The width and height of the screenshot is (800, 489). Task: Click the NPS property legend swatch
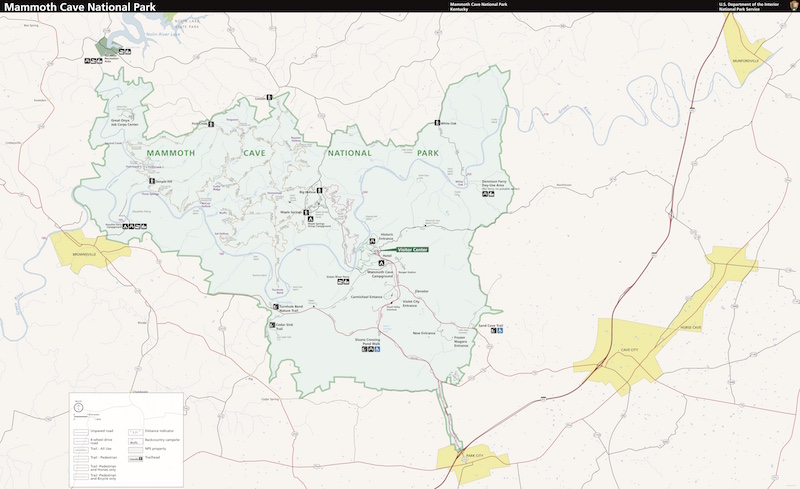[x=135, y=449]
